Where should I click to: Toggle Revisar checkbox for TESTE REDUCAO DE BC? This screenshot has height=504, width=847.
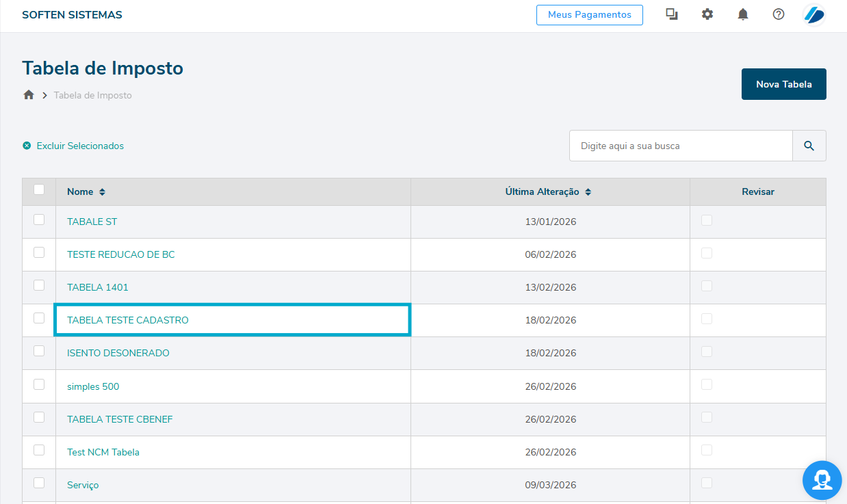(707, 253)
